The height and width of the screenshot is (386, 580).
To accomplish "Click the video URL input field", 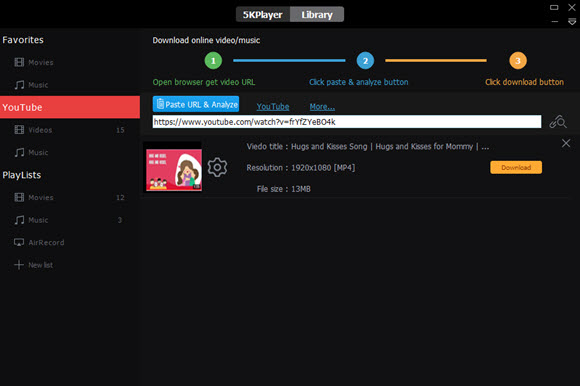I will coord(347,122).
